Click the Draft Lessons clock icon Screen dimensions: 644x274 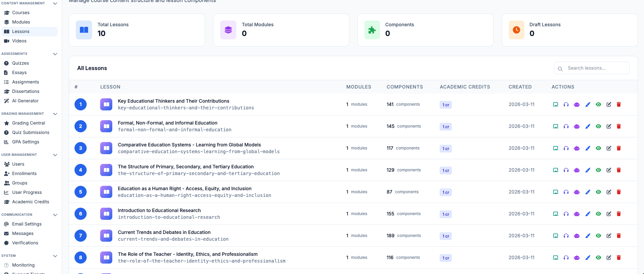[516, 30]
